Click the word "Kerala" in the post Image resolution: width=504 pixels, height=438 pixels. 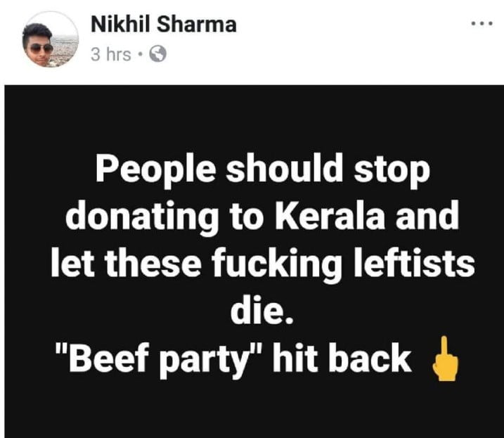click(330, 215)
